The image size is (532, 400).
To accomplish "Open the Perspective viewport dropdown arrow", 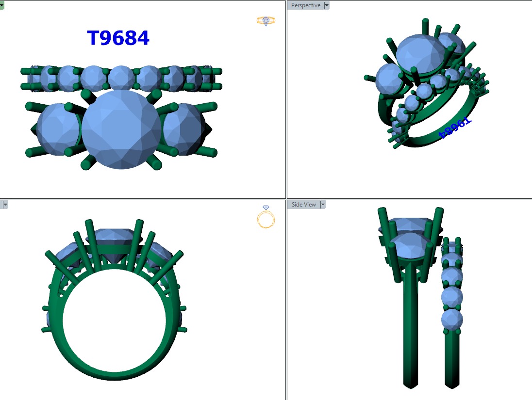I will (x=326, y=5).
